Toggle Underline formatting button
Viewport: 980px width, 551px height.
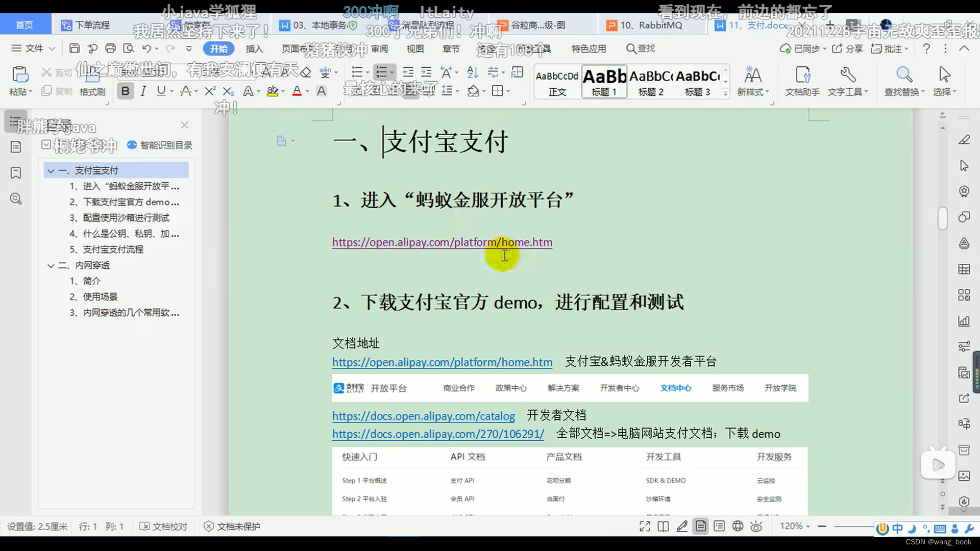pos(161,91)
